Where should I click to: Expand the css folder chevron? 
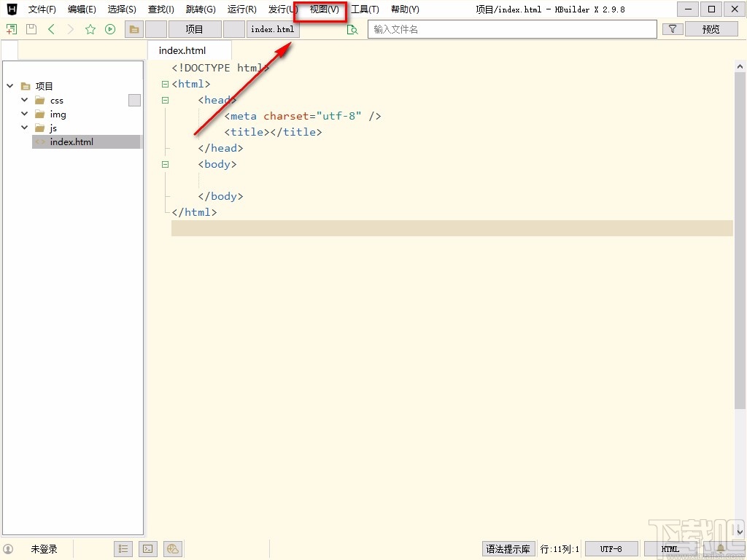pos(24,100)
